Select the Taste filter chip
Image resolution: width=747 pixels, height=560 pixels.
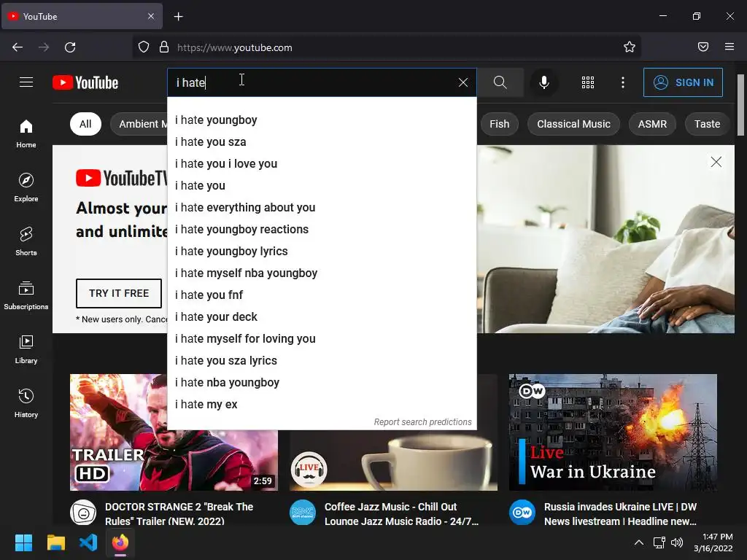[707, 124]
